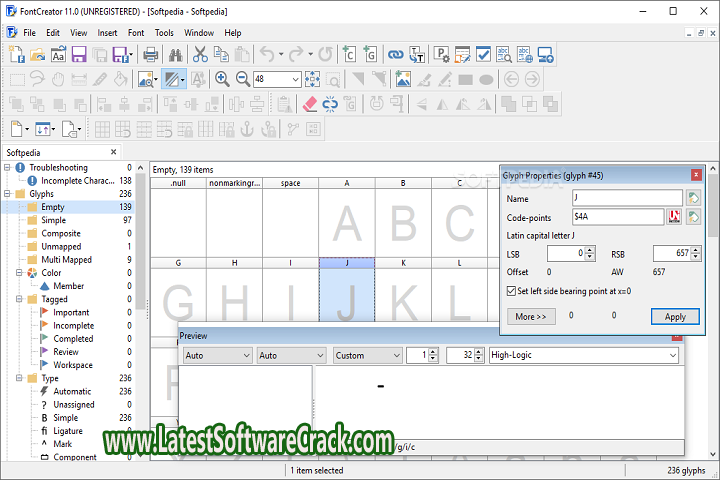The height and width of the screenshot is (480, 720).
Task: Open the Custom dropdown in Preview panel
Action: click(396, 355)
